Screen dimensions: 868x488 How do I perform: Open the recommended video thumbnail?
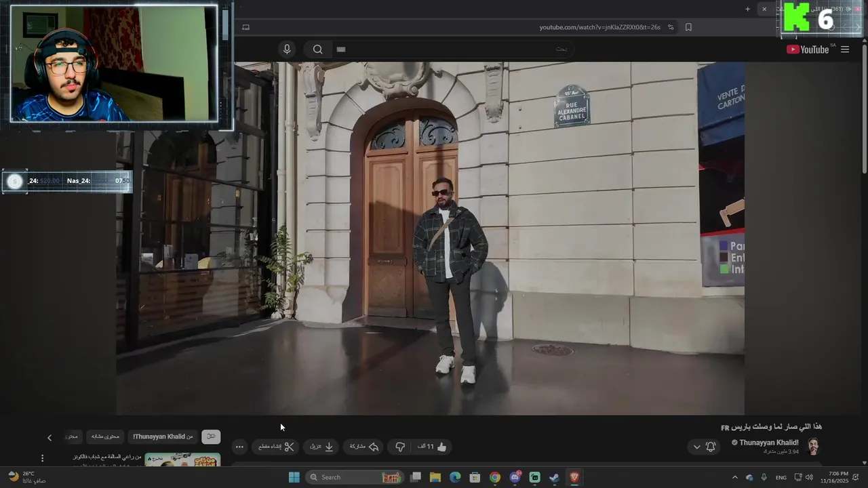182,460
